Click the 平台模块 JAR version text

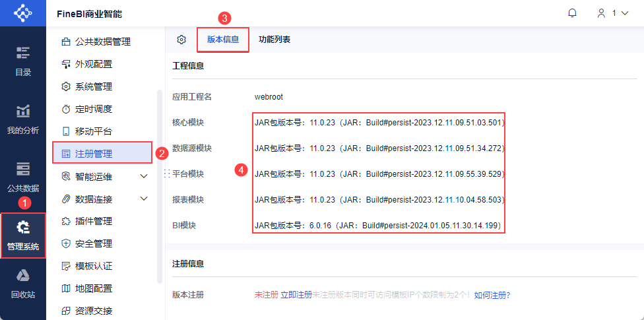coord(379,174)
